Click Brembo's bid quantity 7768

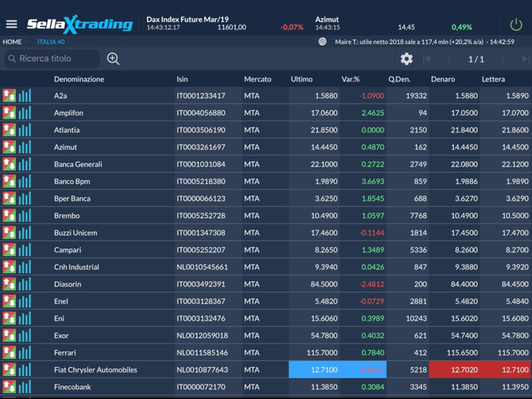click(418, 215)
